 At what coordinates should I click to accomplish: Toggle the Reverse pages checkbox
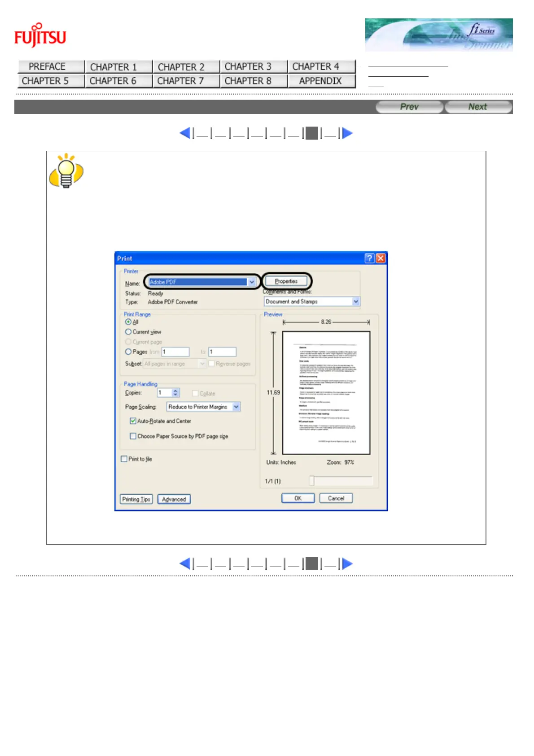click(x=211, y=364)
